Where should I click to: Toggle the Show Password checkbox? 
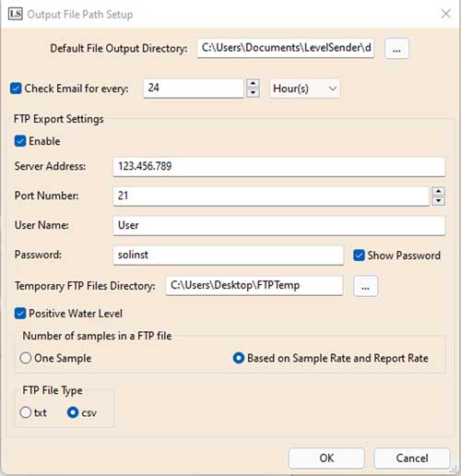point(359,256)
